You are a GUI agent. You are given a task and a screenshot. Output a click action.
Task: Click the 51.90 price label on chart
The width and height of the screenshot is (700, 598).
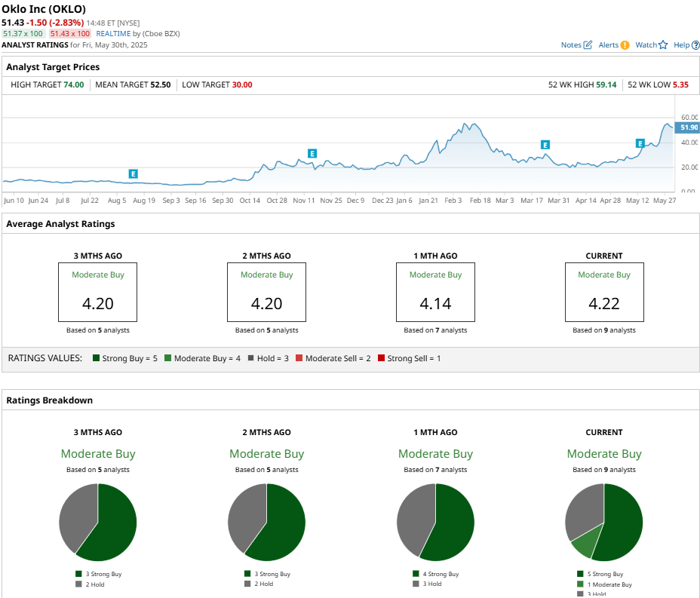[x=687, y=127]
